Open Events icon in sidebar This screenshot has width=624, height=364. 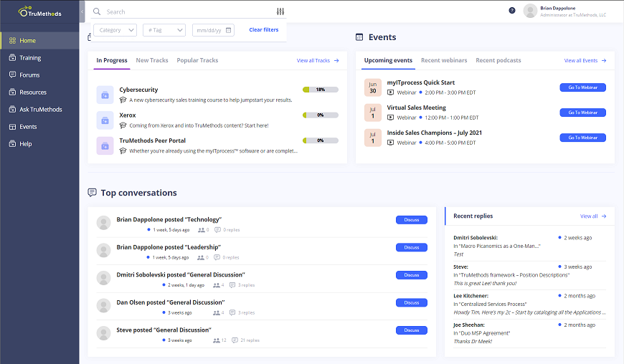[12, 127]
